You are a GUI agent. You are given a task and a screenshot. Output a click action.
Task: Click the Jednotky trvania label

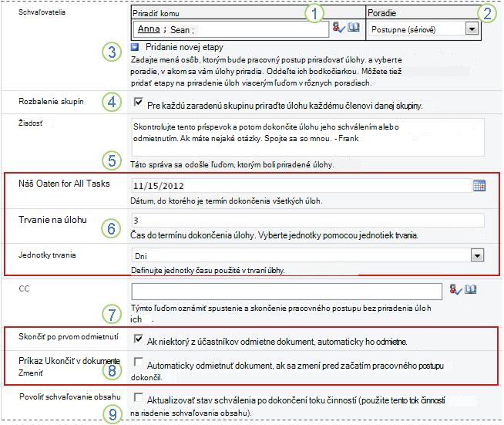pos(47,255)
